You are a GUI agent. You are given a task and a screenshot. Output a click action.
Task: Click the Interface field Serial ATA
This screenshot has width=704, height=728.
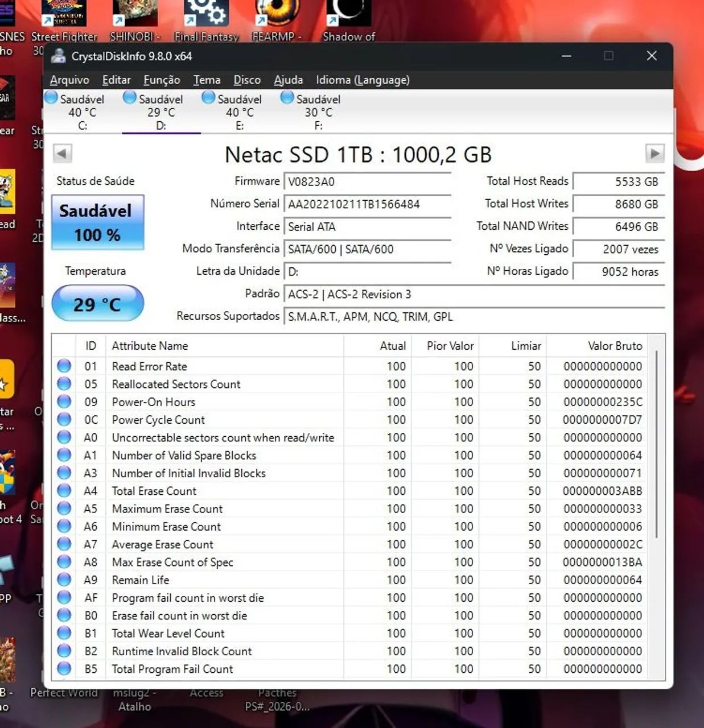368,226
